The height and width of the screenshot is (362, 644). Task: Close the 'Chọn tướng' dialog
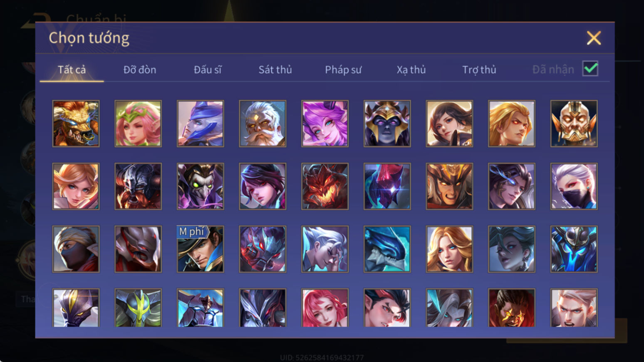pyautogui.click(x=594, y=38)
